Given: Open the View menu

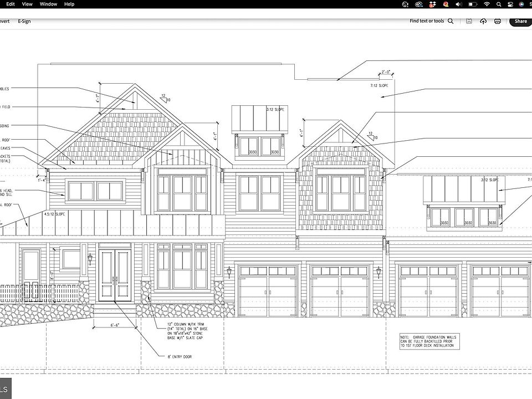Looking at the screenshot, I should (x=28, y=4).
